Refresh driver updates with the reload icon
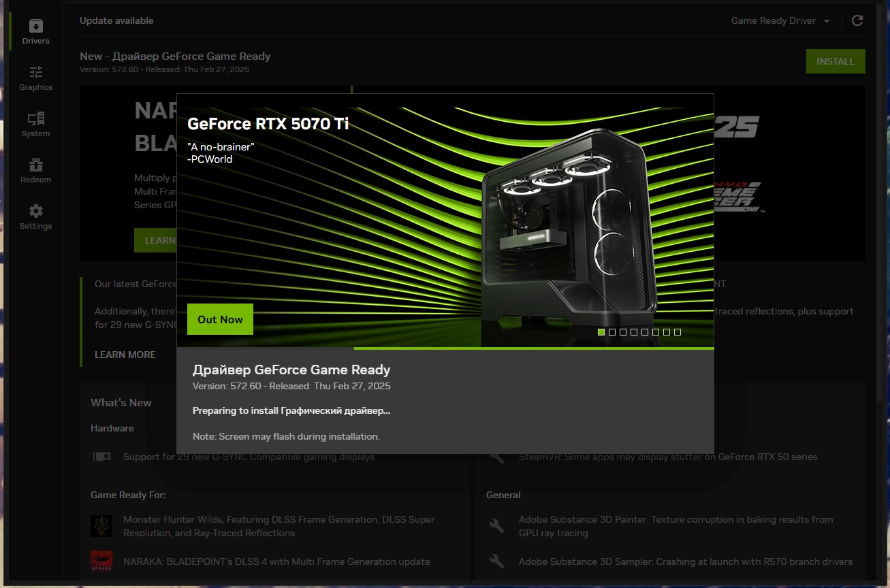The width and height of the screenshot is (890, 588). (857, 20)
